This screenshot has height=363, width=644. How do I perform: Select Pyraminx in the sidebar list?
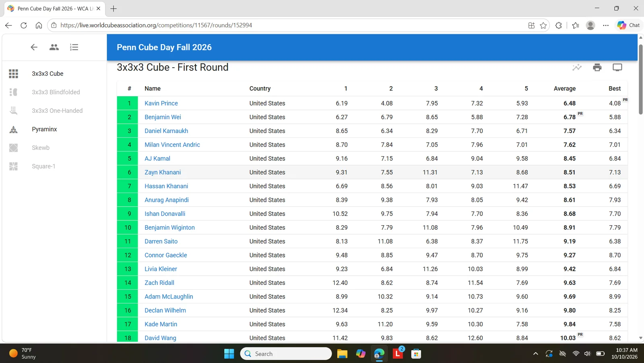coord(44,129)
